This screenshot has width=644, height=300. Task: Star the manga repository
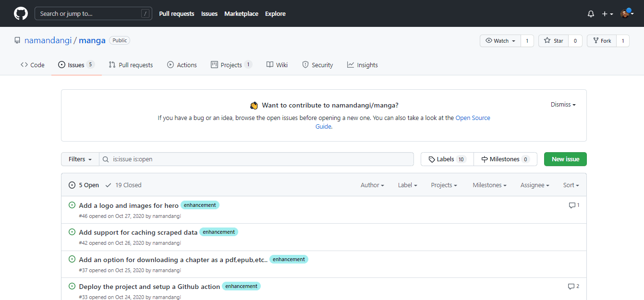[553, 41]
